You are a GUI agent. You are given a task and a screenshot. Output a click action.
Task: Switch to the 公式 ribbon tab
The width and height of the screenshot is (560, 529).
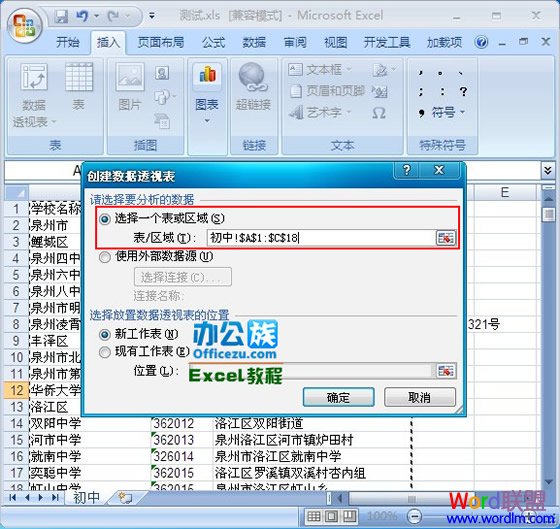point(213,43)
